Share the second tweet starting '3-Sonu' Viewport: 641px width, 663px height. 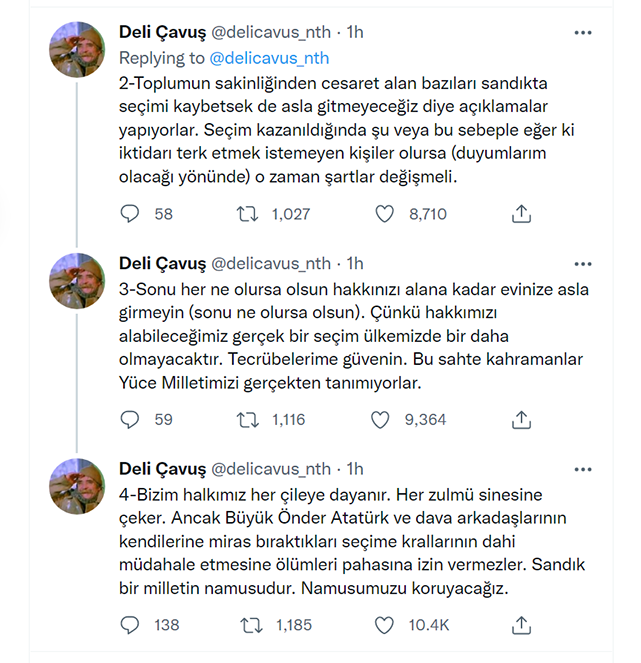tap(521, 420)
